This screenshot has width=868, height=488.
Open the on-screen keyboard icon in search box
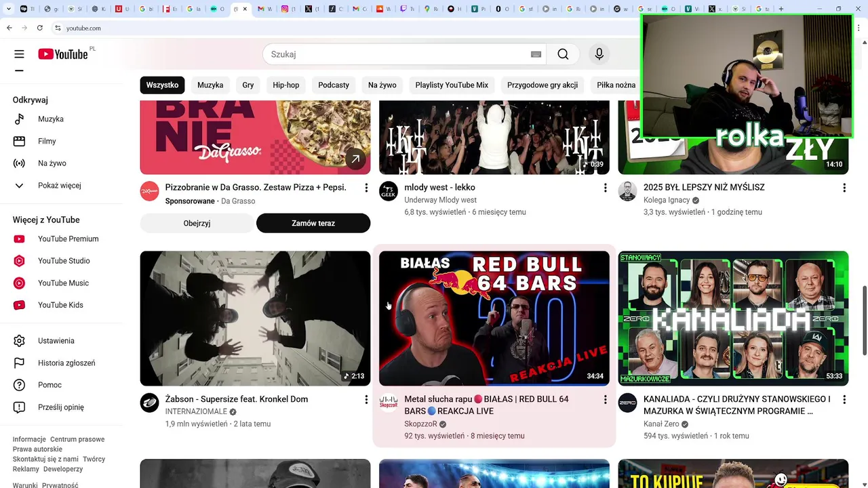click(536, 54)
